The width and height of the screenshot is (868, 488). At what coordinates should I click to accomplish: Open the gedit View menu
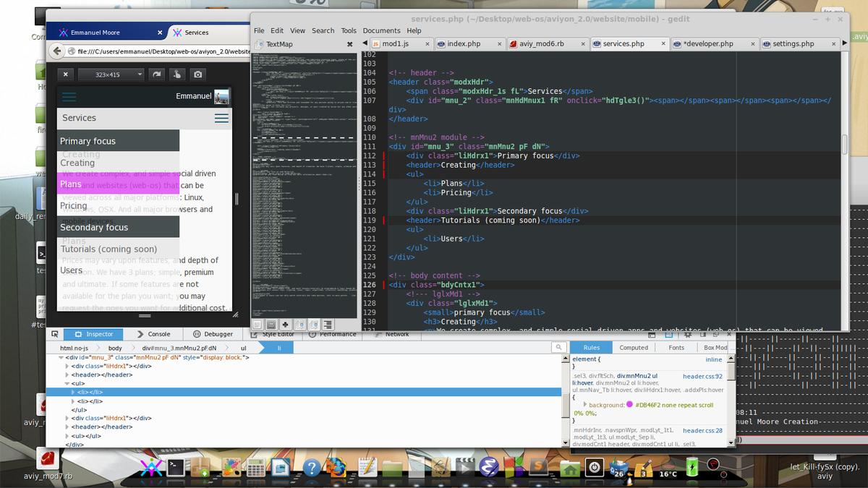click(298, 30)
